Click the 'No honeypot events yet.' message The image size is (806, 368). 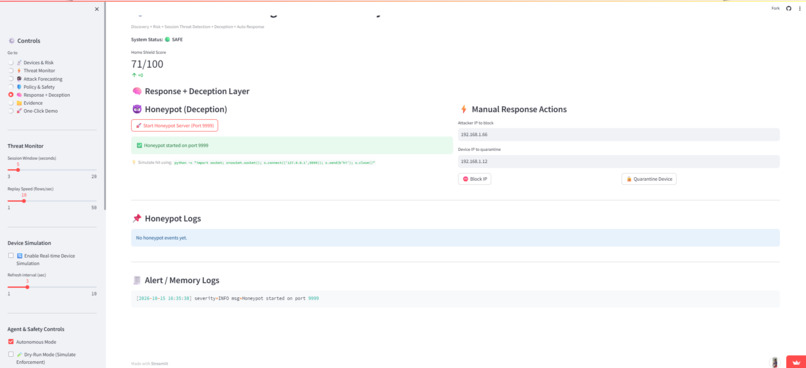(161, 238)
